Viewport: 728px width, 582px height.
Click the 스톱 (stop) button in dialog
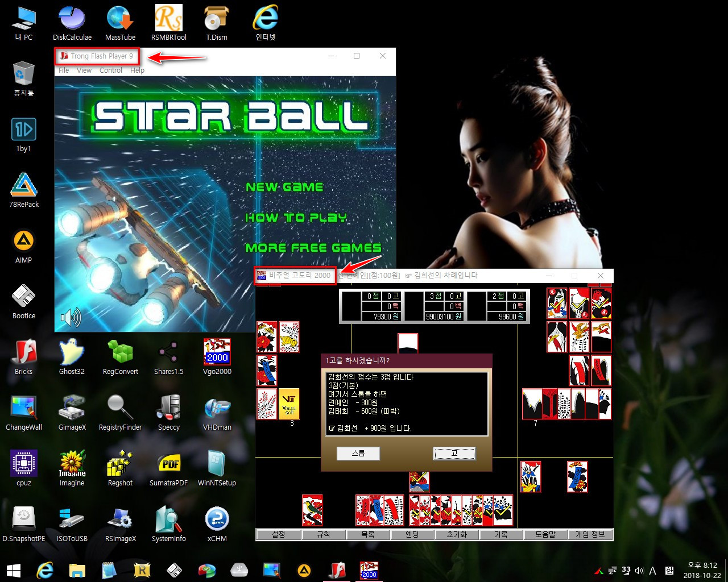point(358,454)
